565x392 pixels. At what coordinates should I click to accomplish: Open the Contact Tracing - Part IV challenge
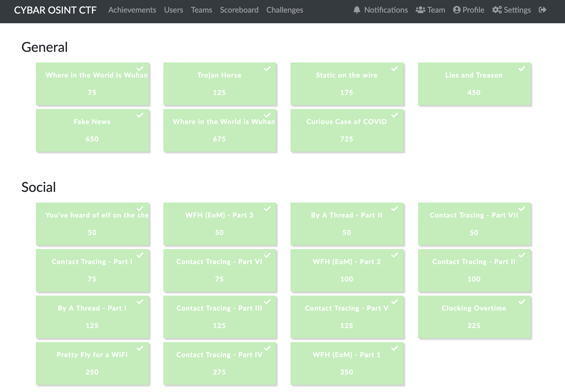219,363
